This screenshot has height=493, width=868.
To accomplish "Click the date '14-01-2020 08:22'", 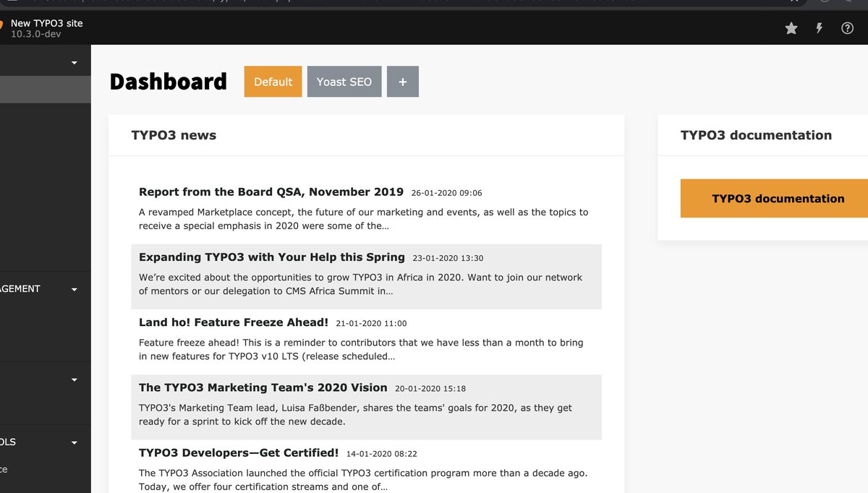I will (382, 454).
